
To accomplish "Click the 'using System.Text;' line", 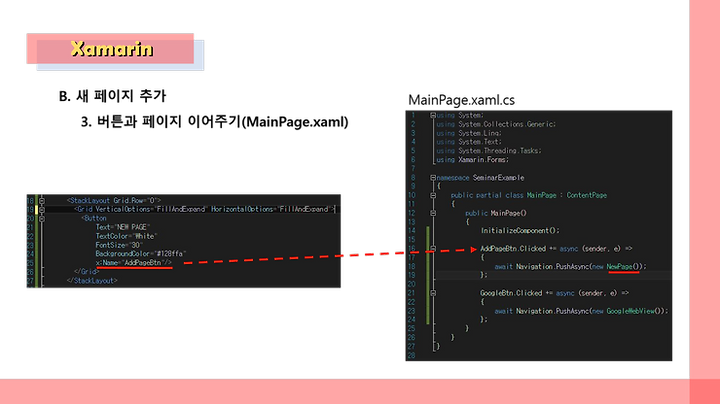I will (469, 142).
